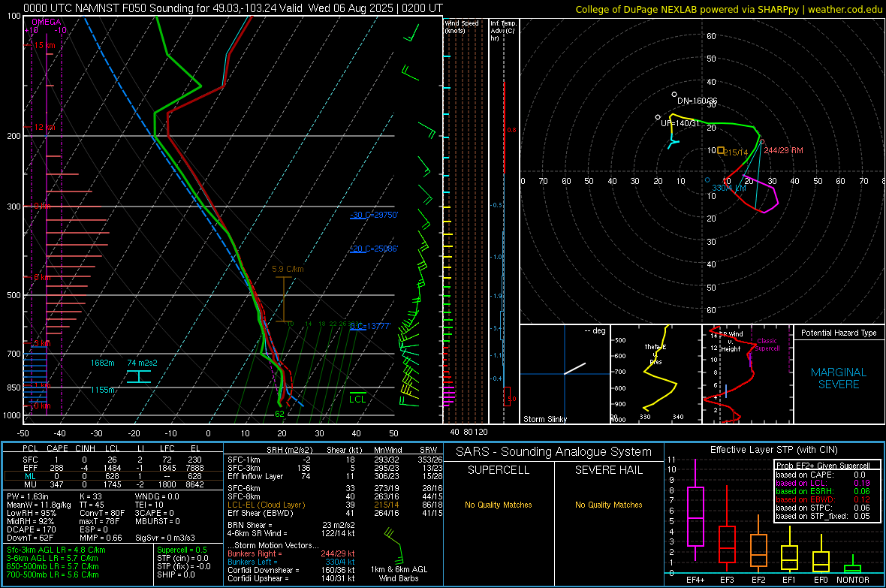Click the 'SUPERCELL' SARS column header
Screen dimensions: 886x588
click(x=499, y=470)
